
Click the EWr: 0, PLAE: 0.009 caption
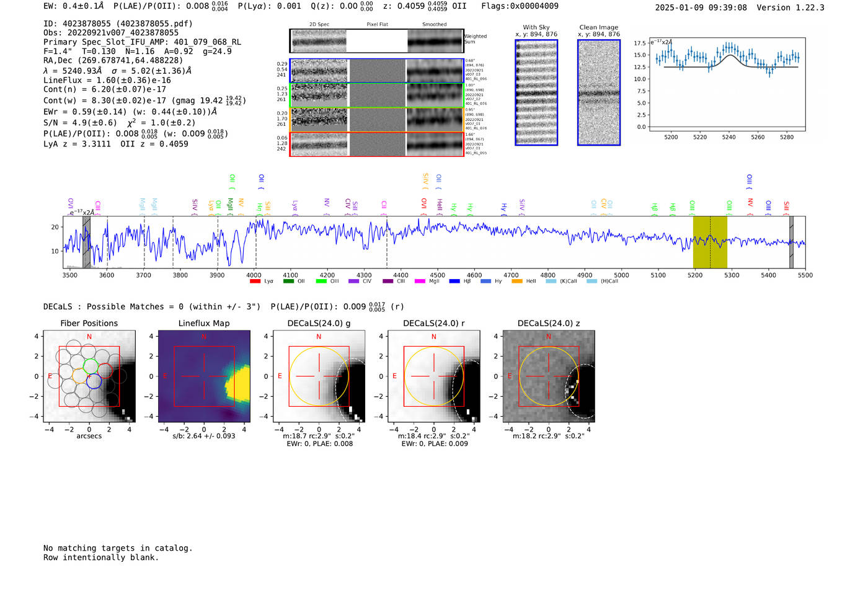[x=435, y=444]
